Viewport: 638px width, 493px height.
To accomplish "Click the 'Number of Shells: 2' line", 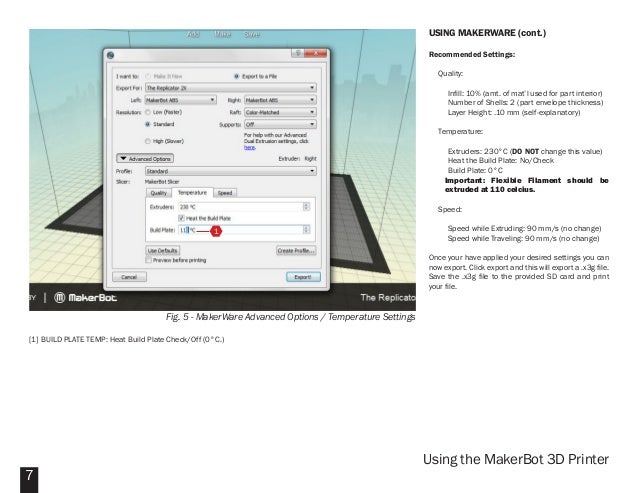I will [525, 103].
